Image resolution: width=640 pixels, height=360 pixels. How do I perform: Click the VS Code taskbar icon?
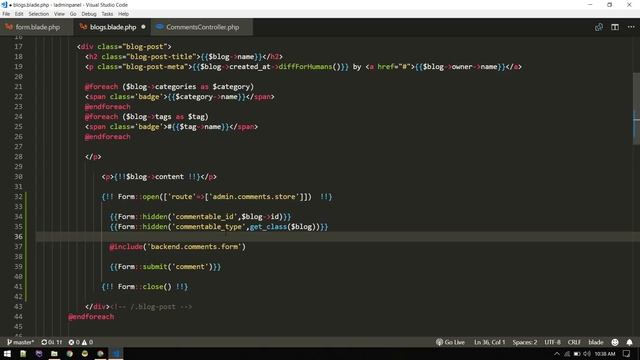coord(116,353)
